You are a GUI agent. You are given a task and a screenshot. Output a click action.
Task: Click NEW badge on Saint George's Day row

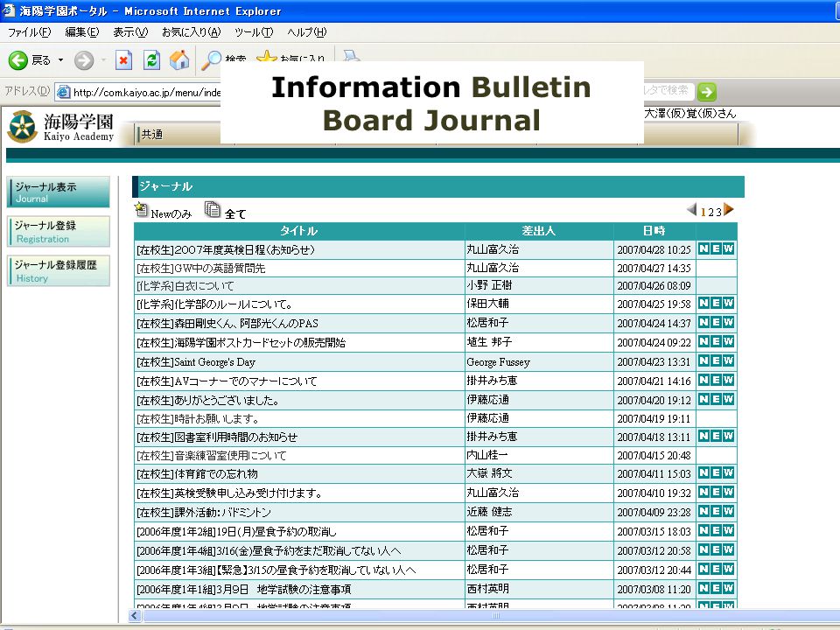(717, 360)
